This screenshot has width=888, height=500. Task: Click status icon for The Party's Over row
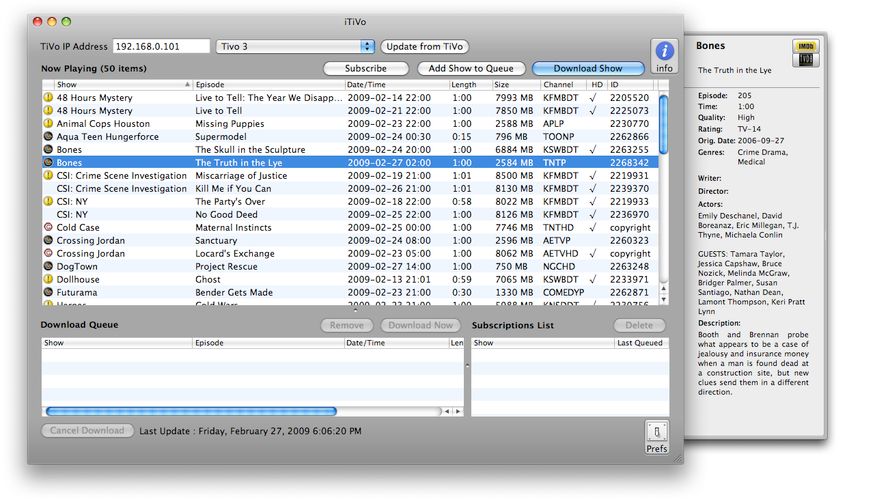pyautogui.click(x=48, y=201)
